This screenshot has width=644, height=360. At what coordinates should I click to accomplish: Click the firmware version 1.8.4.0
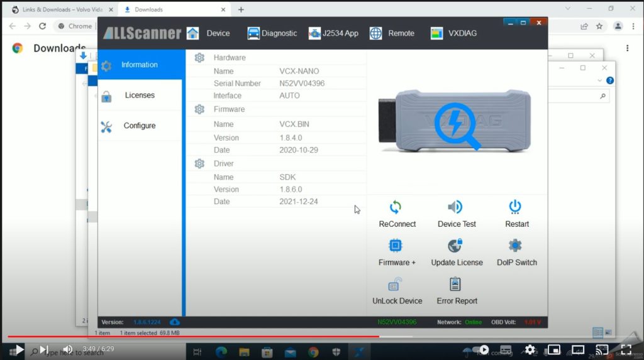point(291,138)
